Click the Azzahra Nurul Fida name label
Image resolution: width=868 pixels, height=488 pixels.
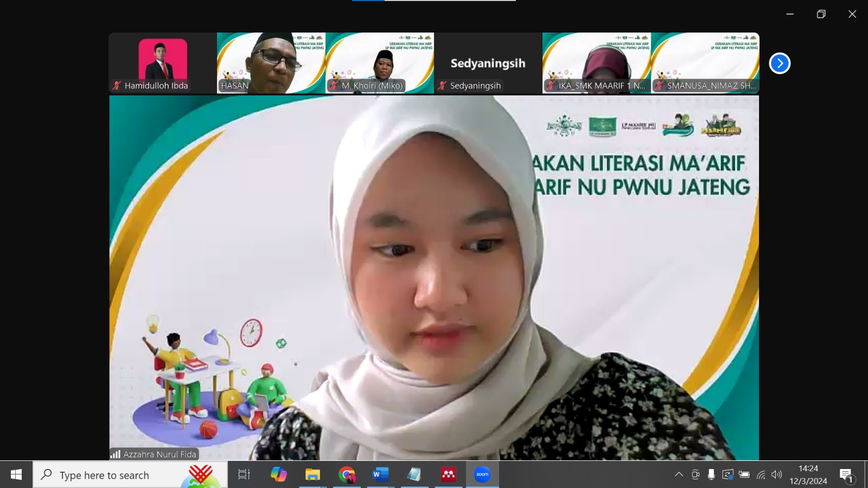[x=159, y=454]
